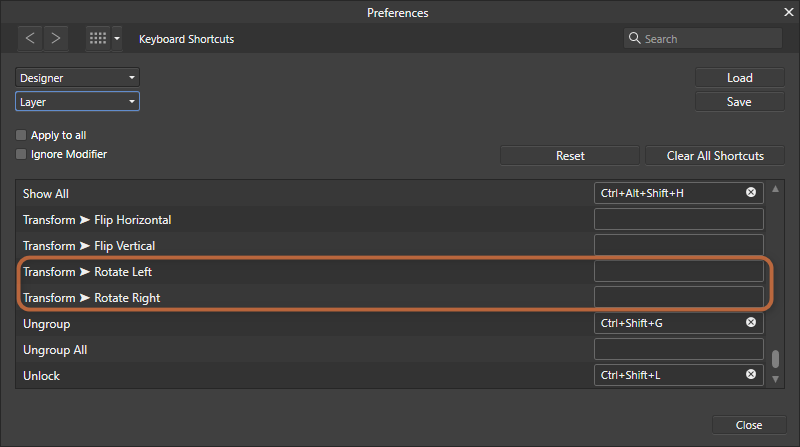
Task: Enable the Apply to all checkbox
Action: (21, 135)
